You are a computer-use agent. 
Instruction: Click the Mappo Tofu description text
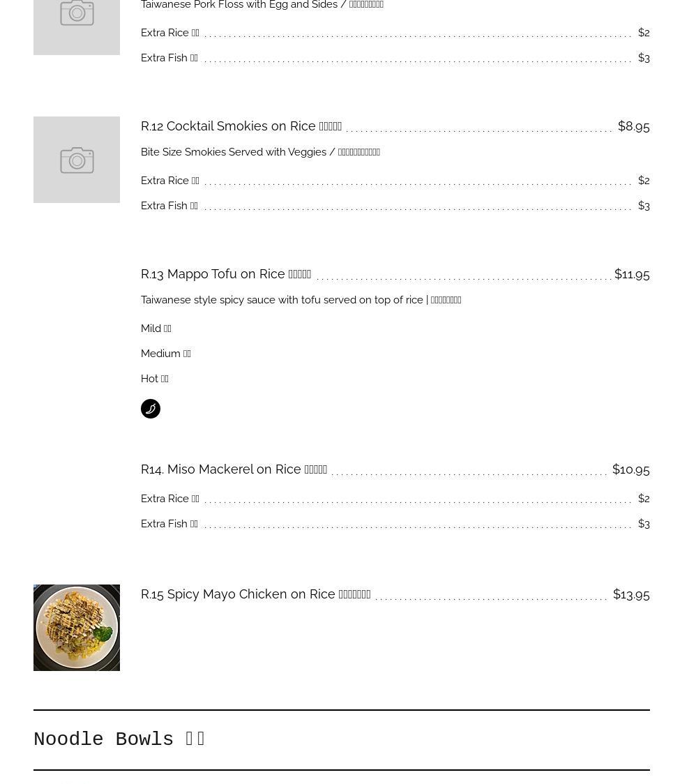(301, 300)
